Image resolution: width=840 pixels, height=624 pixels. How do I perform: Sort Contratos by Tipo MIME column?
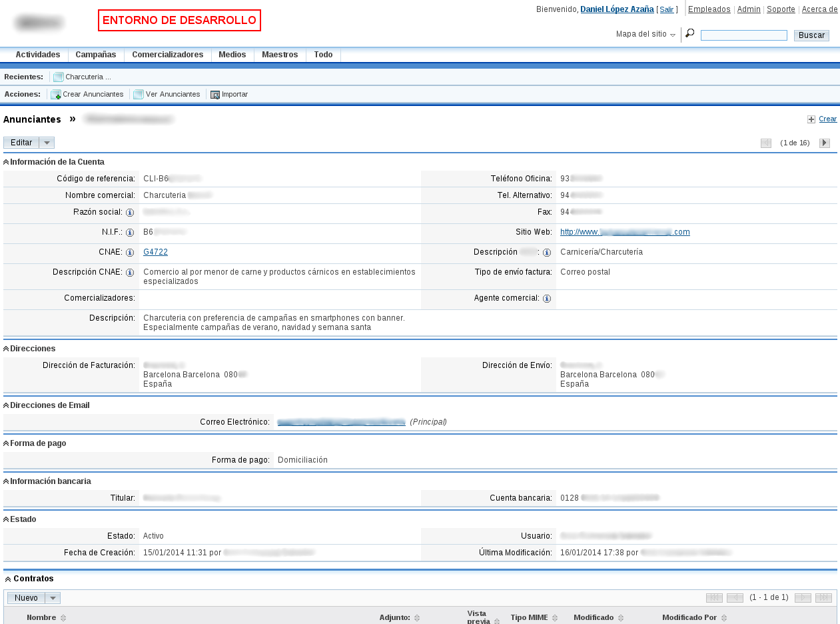click(554, 617)
